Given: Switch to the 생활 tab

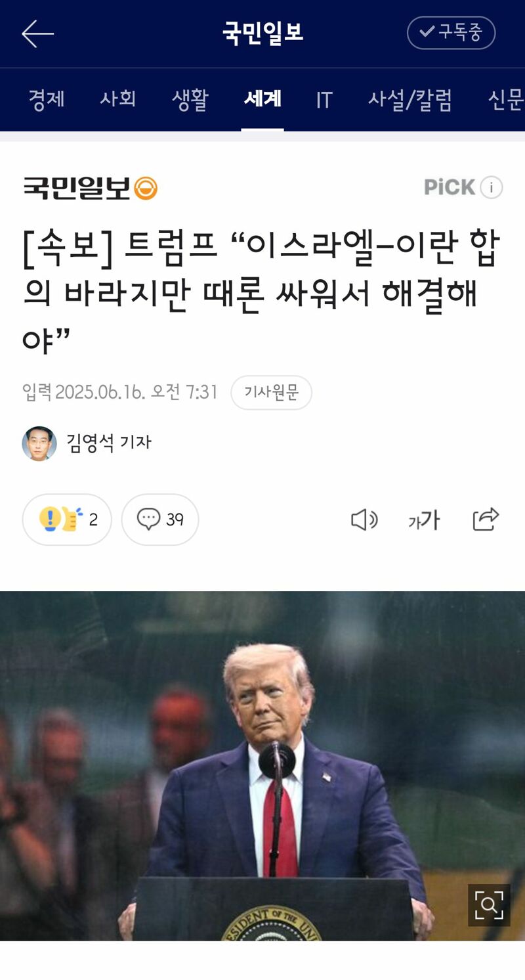Looking at the screenshot, I should [190, 100].
